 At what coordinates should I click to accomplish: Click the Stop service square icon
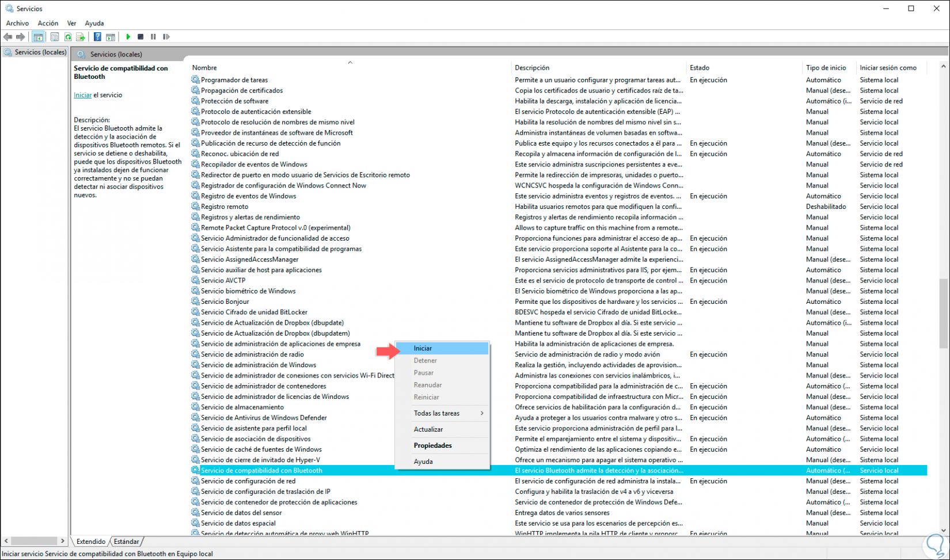point(140,37)
